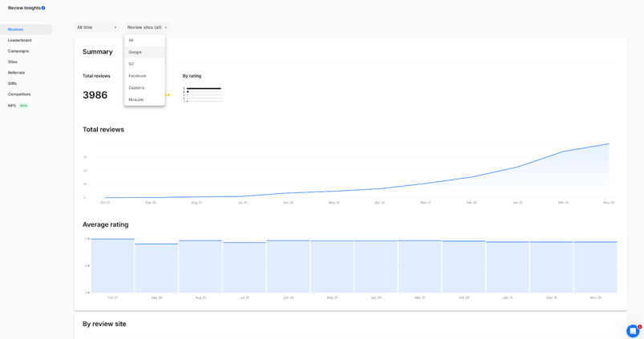Image resolution: width=644 pixels, height=339 pixels.
Task: Choose Facebook in the review sites list
Action: click(x=137, y=76)
